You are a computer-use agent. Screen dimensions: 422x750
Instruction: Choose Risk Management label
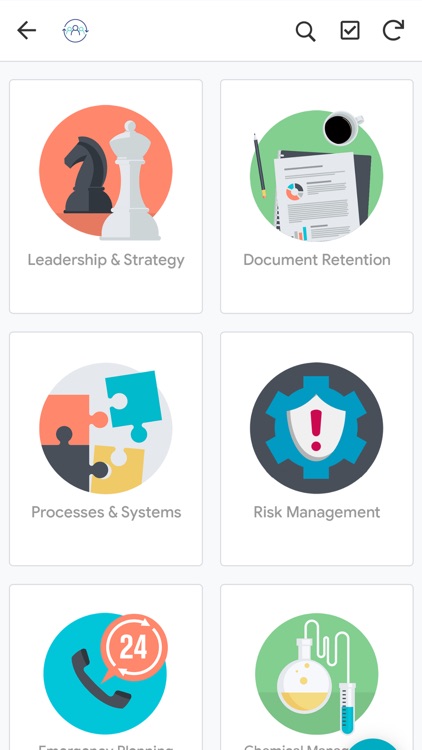317,512
